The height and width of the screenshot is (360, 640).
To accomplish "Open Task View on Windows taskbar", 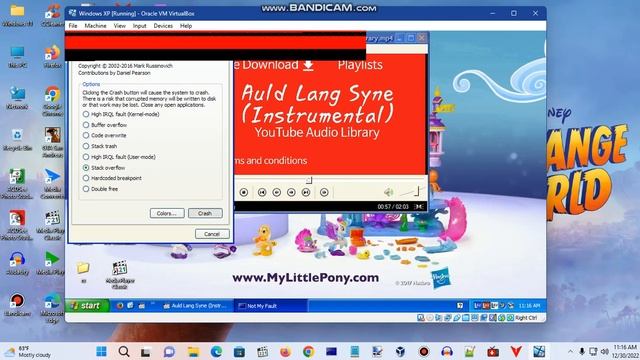I will point(146,351).
